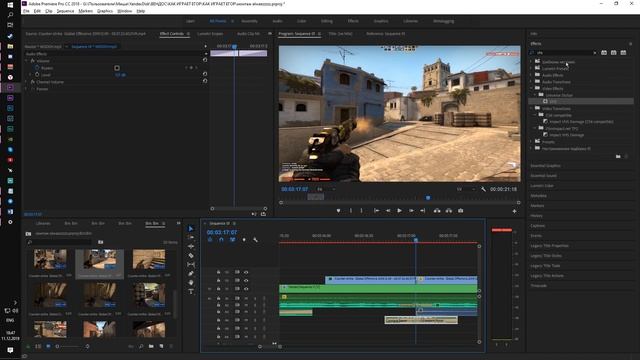Reset the Volume effect in Effect Controls
Screen dimensions: 640x360
point(205,60)
